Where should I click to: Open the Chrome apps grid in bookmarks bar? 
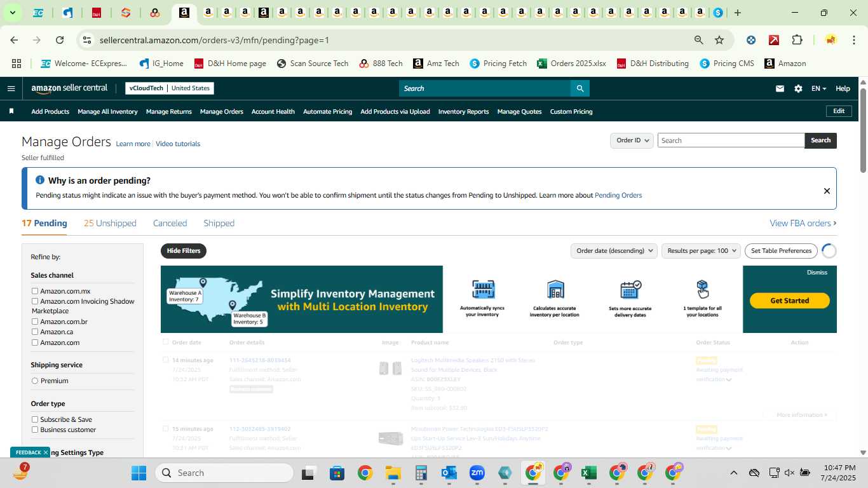(x=17, y=64)
